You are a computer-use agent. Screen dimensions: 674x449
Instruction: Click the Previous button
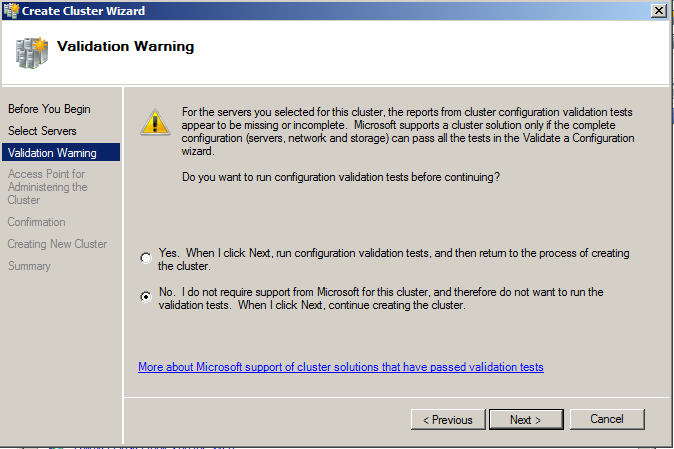click(448, 419)
